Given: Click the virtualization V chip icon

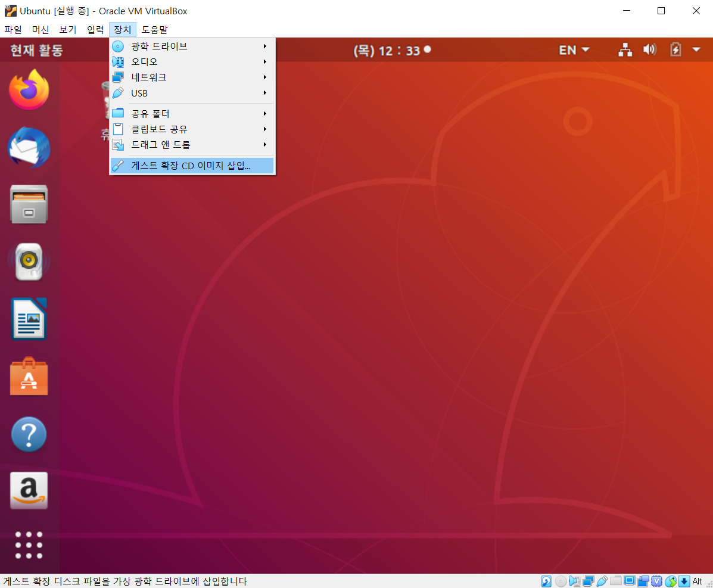Looking at the screenshot, I should (656, 581).
